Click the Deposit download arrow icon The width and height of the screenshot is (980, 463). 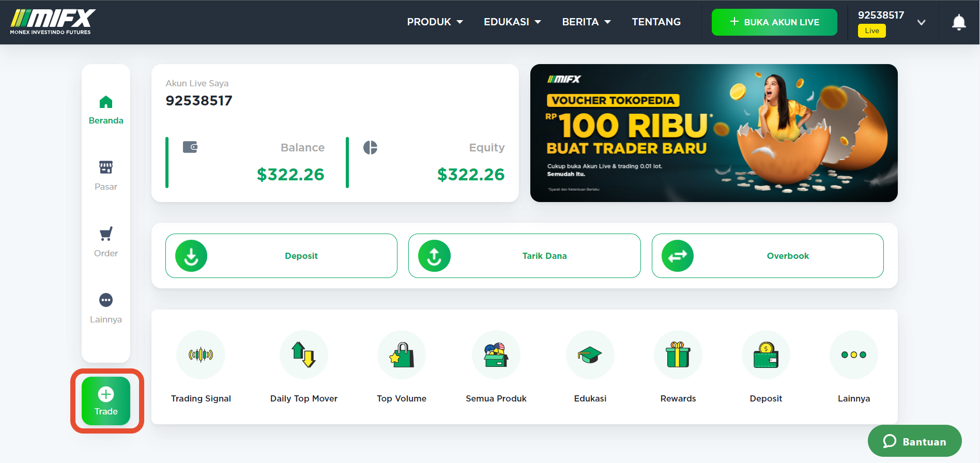191,256
